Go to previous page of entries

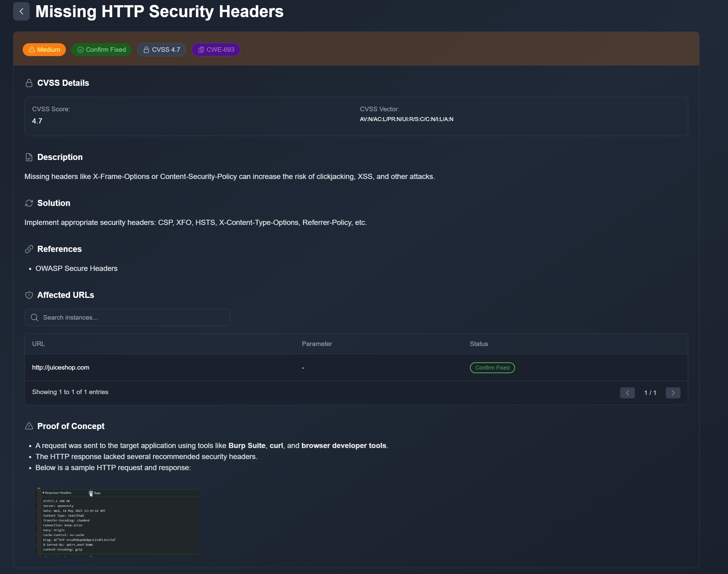[627, 393]
